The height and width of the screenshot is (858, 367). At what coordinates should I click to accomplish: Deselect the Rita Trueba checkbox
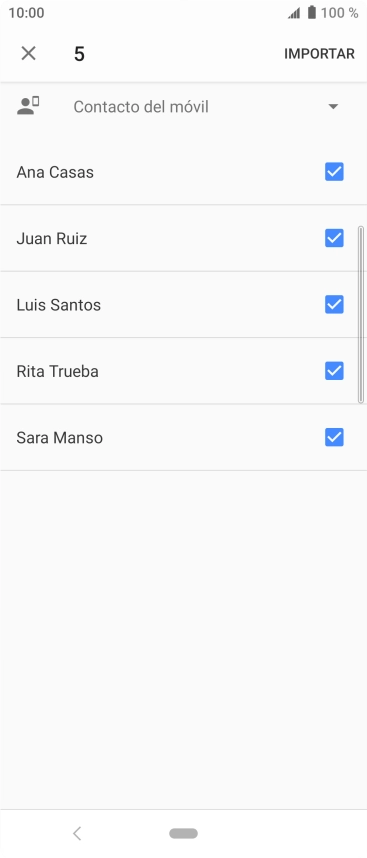pyautogui.click(x=334, y=371)
